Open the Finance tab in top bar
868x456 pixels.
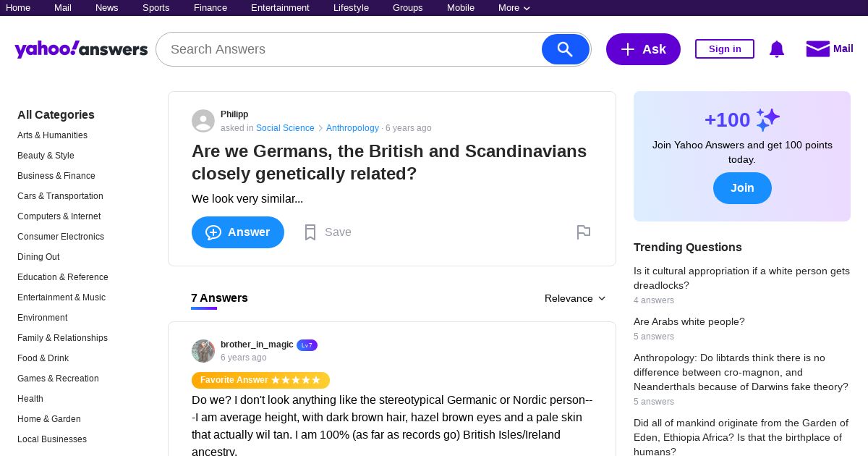tap(210, 8)
